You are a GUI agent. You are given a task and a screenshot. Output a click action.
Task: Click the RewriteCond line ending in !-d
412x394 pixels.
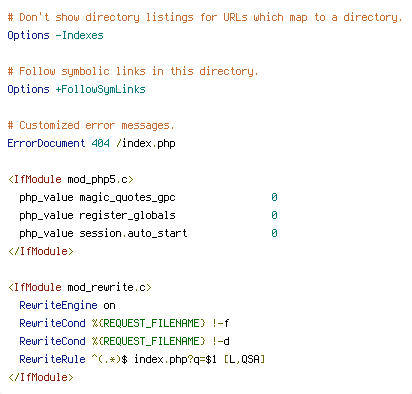[124, 341]
